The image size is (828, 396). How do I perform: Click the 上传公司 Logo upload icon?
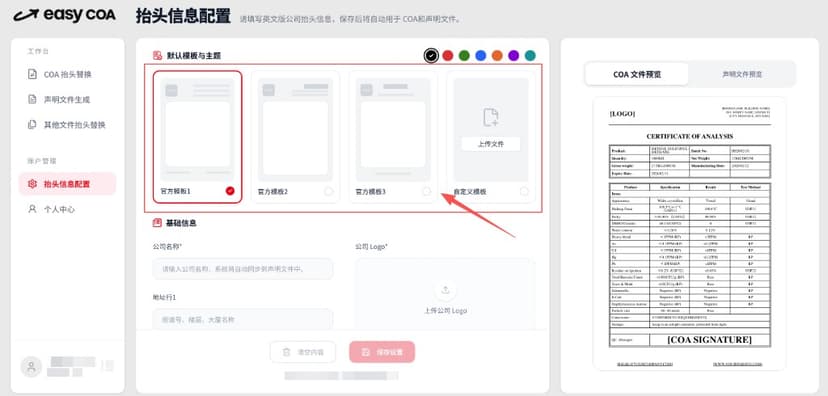445,289
